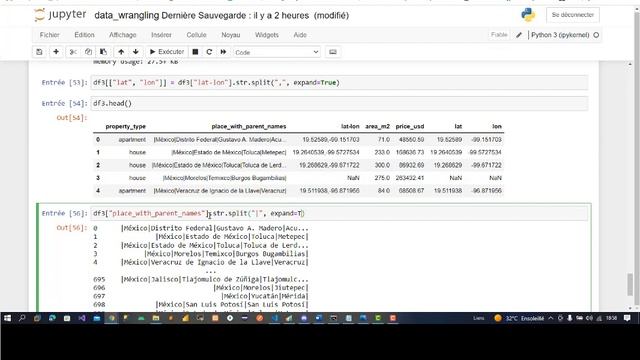Show hidden tray icons chevron

[x=551, y=318]
